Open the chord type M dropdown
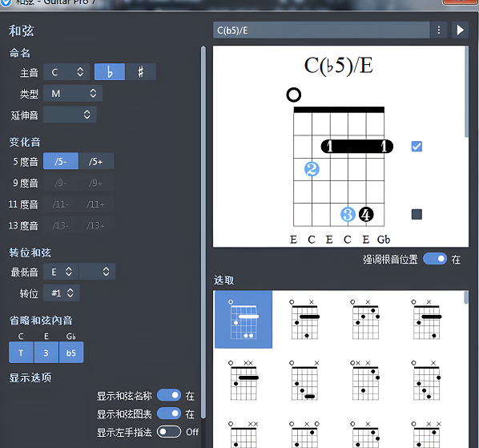This screenshot has width=479, height=448. click(73, 94)
